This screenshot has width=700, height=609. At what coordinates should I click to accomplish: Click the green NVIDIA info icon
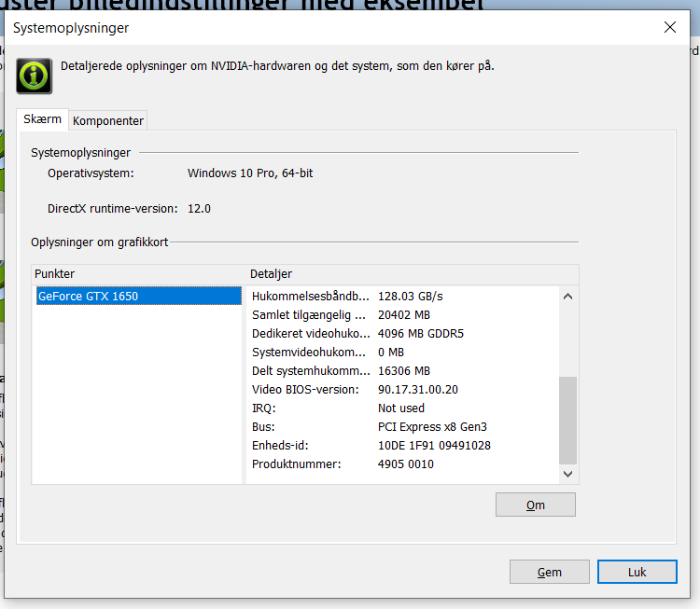click(x=35, y=76)
